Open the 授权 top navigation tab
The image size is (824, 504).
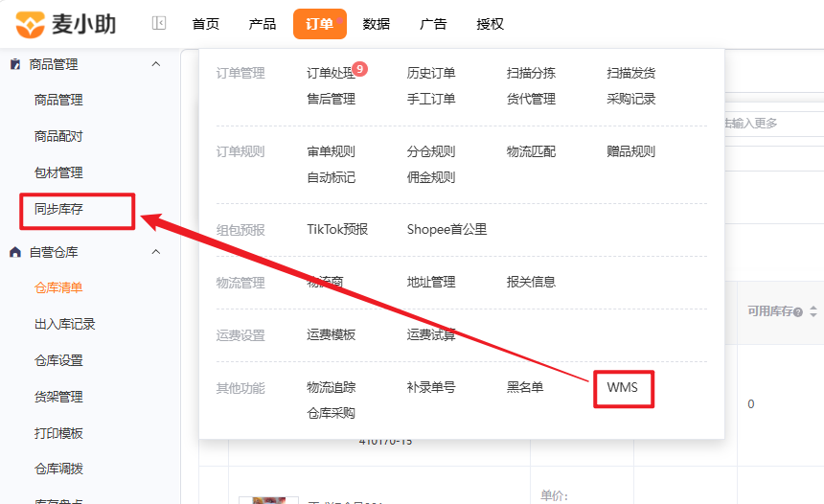[490, 24]
